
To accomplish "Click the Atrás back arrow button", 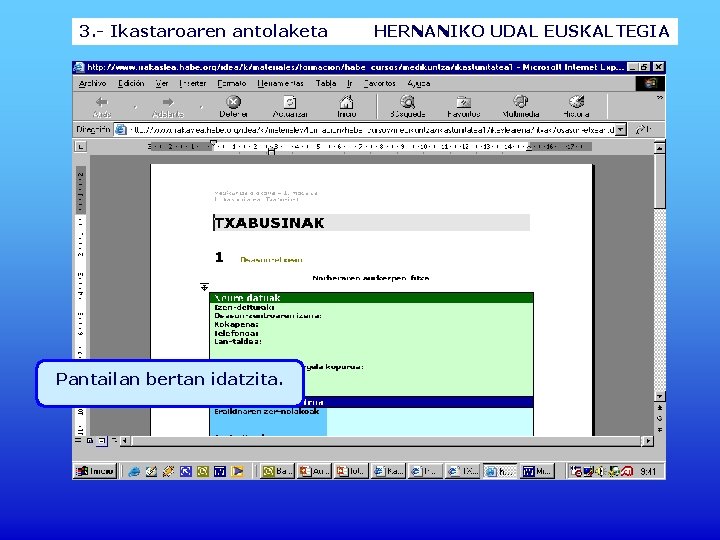I will (x=101, y=107).
